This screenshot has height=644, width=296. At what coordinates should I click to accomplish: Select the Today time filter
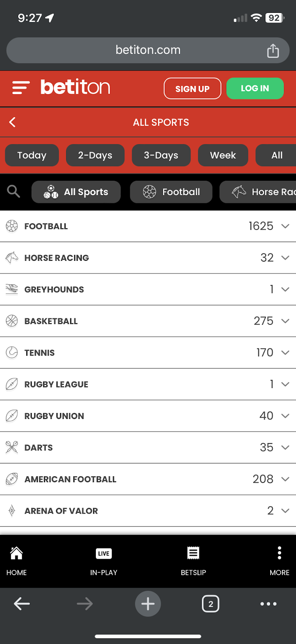click(x=32, y=155)
